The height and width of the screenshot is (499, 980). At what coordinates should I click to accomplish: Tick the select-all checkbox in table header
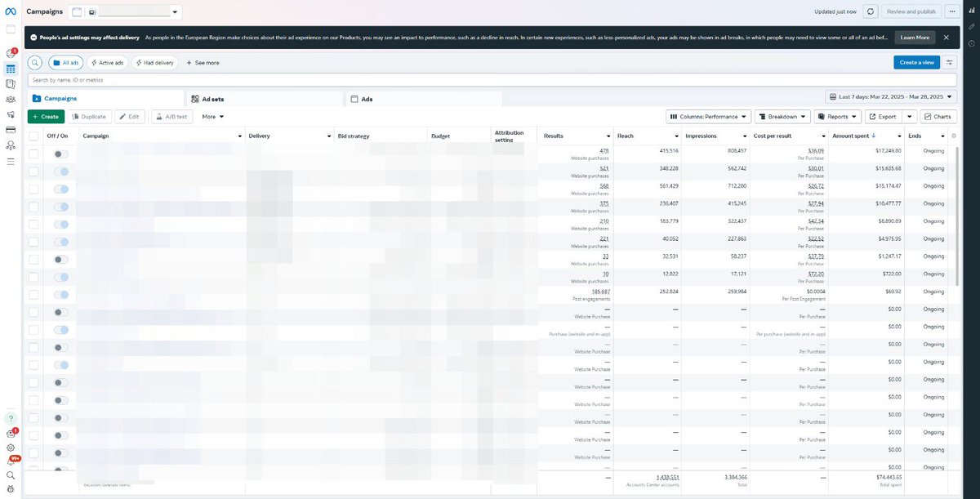pyautogui.click(x=33, y=136)
